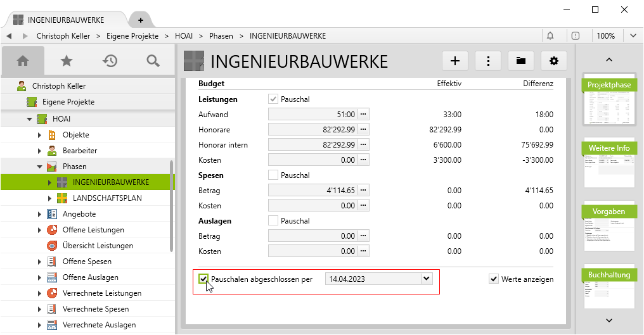Collapse the HOAI tree node
This screenshot has width=644, height=335.
[29, 119]
